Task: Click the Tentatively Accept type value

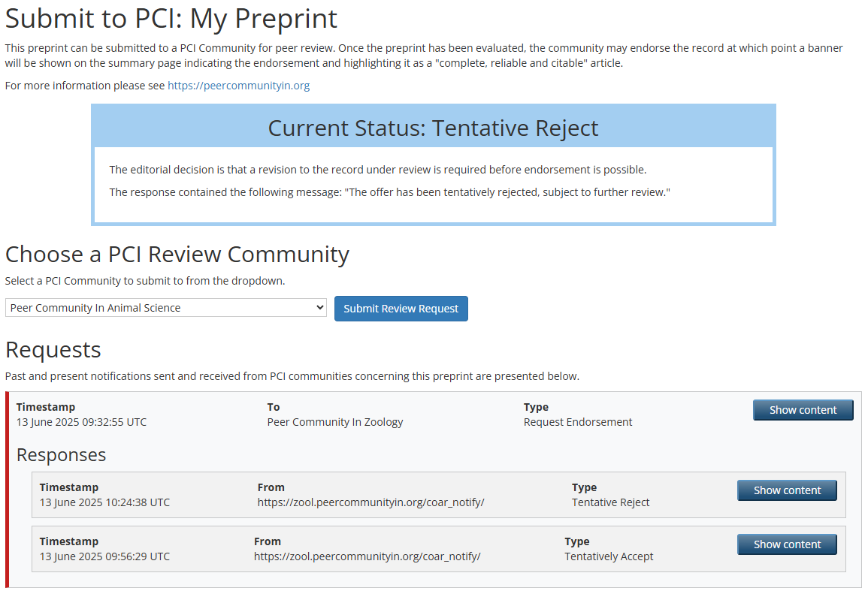Action: 609,556
